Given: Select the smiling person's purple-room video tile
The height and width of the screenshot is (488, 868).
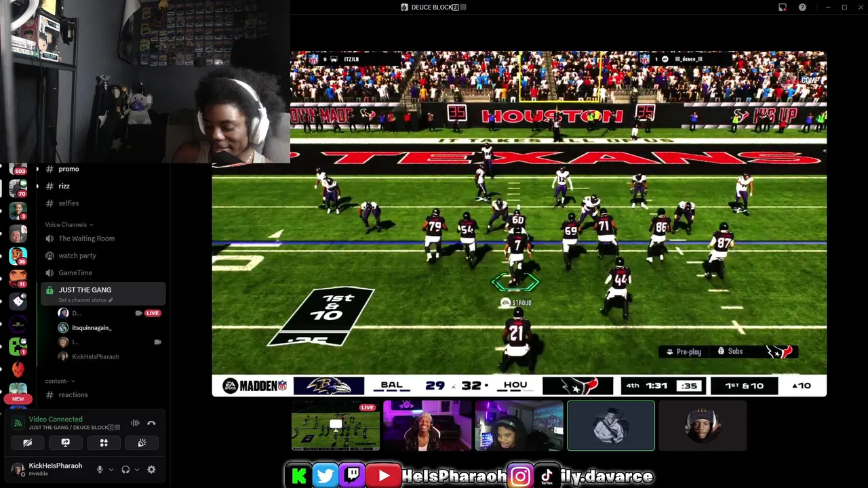Looking at the screenshot, I should click(x=427, y=426).
